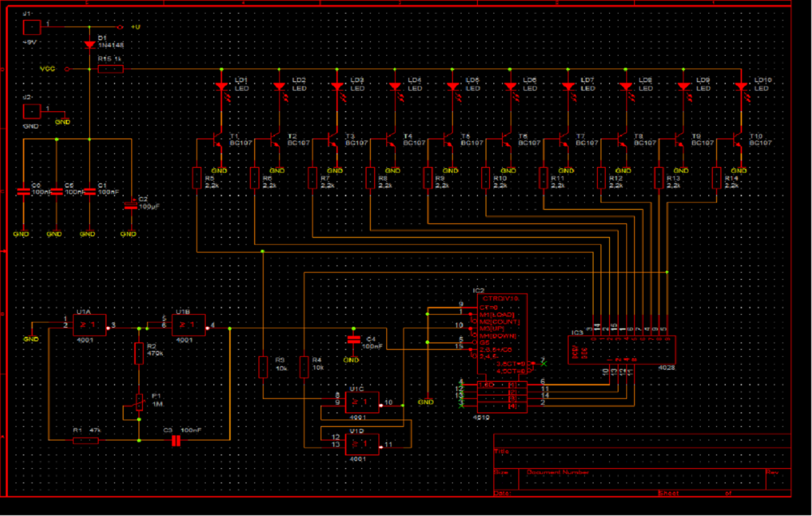Select resistor R2 470k
Viewport: 812px width, 516px height.
[139, 353]
